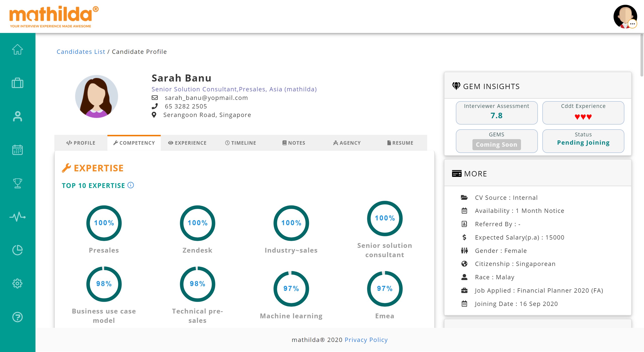Select the Resume tab
Screen dimensions: 644x352
coord(400,143)
